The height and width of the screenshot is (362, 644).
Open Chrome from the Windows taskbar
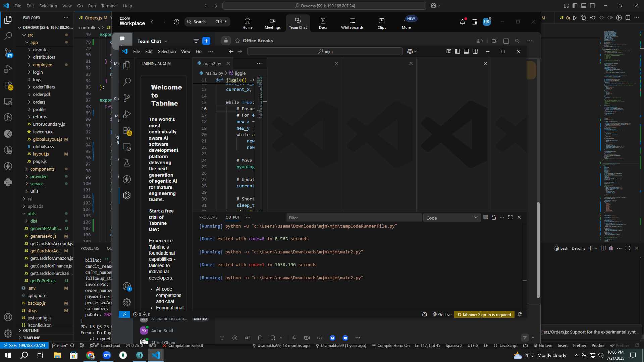pos(90,355)
